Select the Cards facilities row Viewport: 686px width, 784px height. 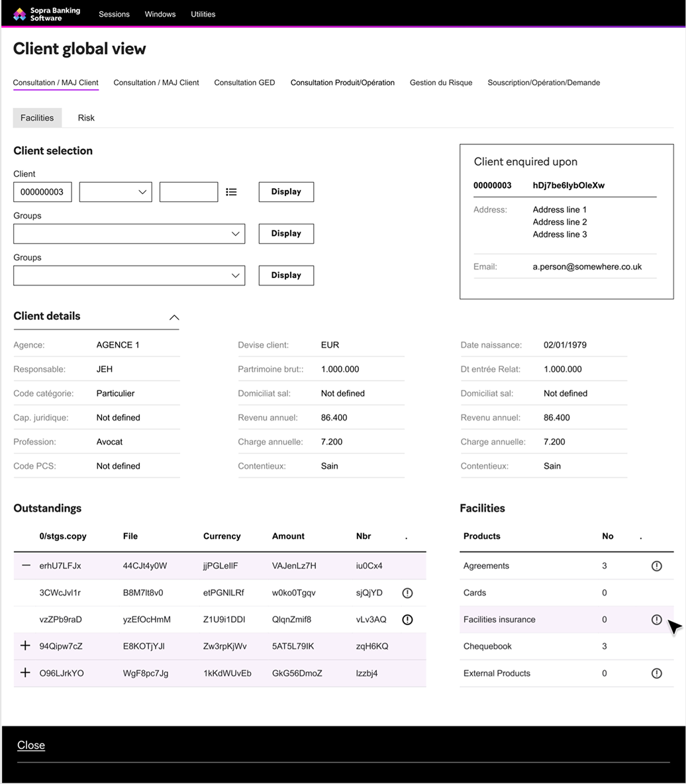click(567, 593)
